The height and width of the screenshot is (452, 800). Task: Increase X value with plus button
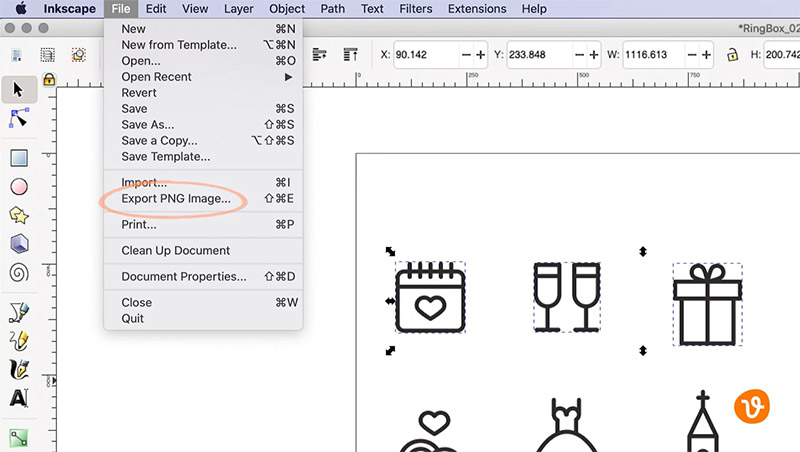pos(480,54)
